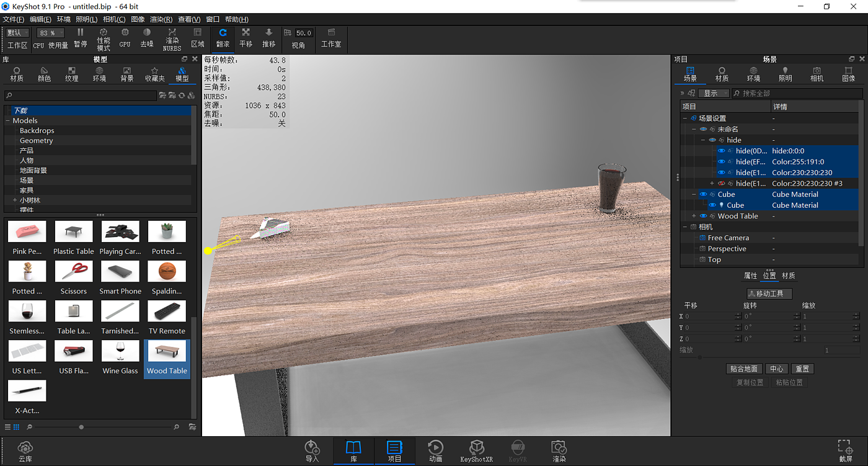Open the KeyShotXR tool
The width and height of the screenshot is (868, 466).
click(476, 451)
